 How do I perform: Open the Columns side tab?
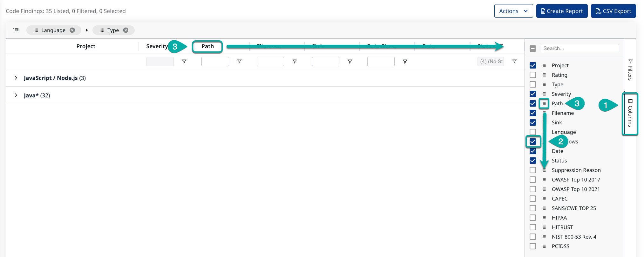pos(630,114)
